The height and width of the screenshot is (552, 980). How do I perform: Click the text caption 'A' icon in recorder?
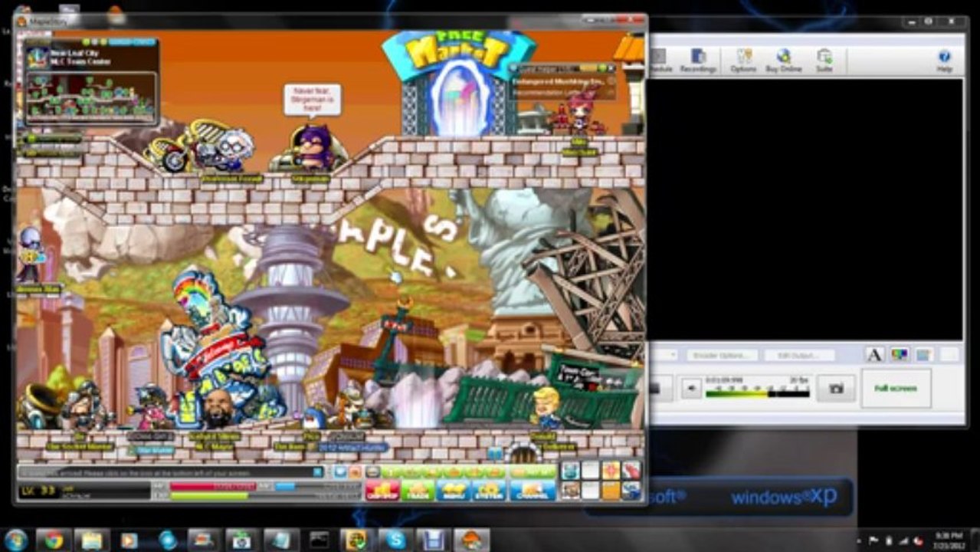[874, 355]
